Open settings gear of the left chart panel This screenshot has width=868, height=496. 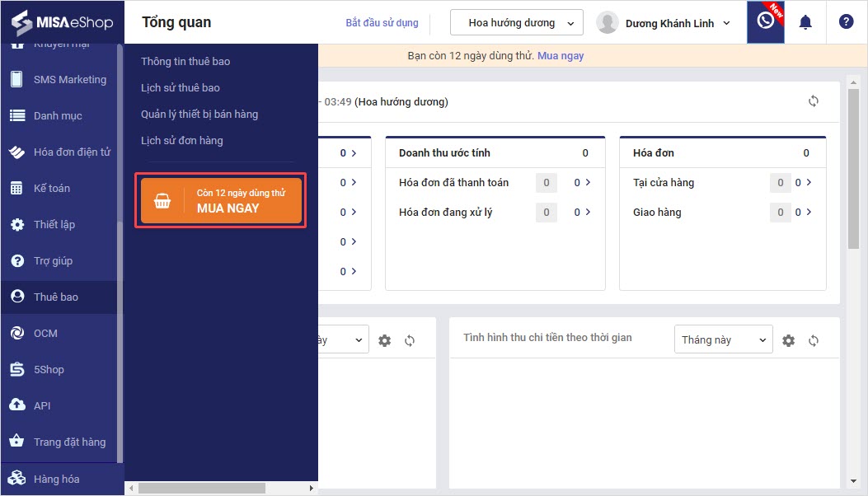click(384, 340)
